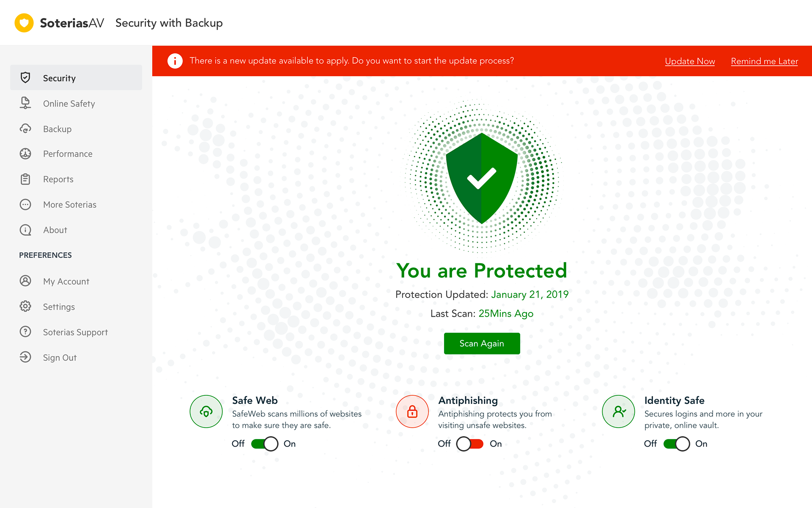
Task: Click the SoteriasAV shield logo
Action: (x=24, y=23)
